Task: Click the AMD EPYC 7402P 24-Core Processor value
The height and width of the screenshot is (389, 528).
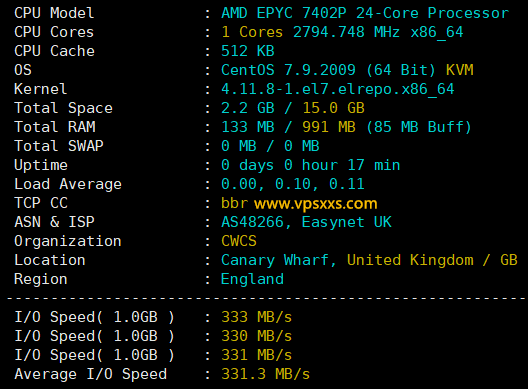Action: point(365,13)
